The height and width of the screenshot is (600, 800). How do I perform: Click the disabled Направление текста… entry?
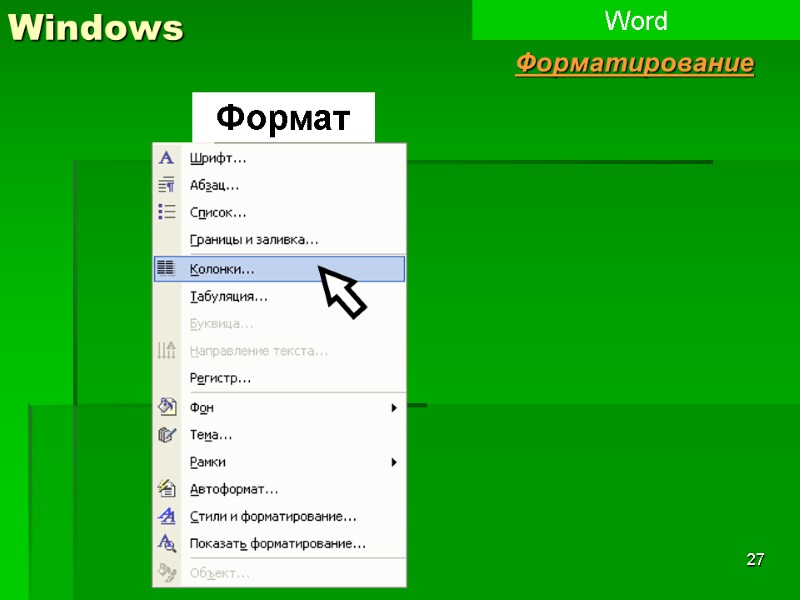(280, 351)
